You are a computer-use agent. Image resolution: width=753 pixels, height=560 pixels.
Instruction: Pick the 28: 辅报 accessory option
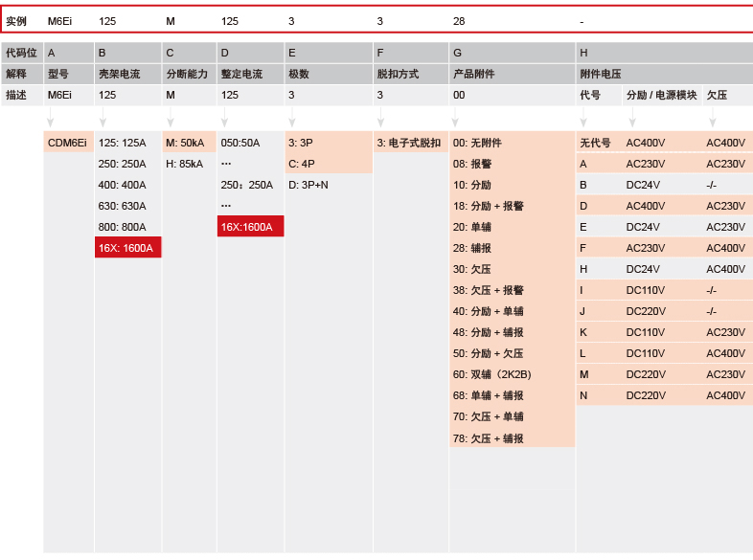(x=475, y=248)
